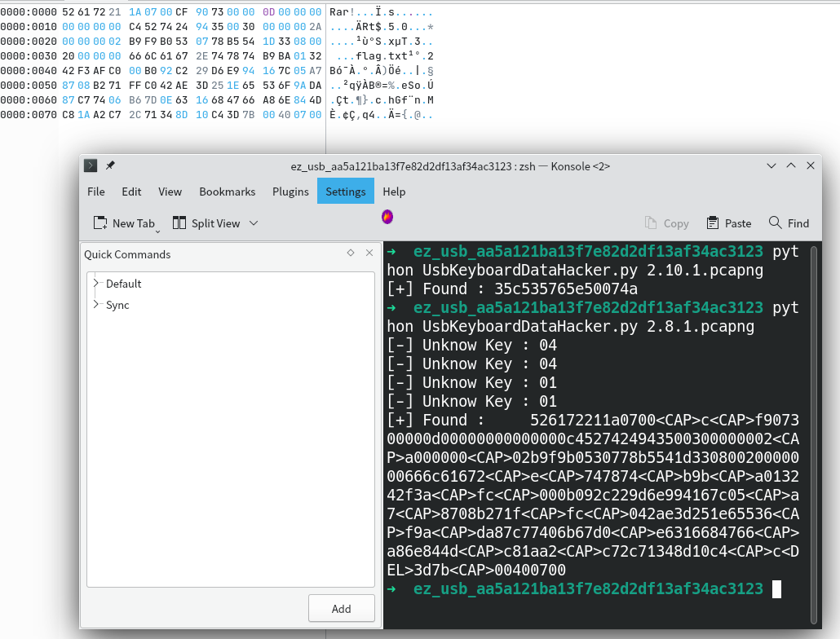The width and height of the screenshot is (840, 639).
Task: Open the File menu
Action: (x=96, y=192)
